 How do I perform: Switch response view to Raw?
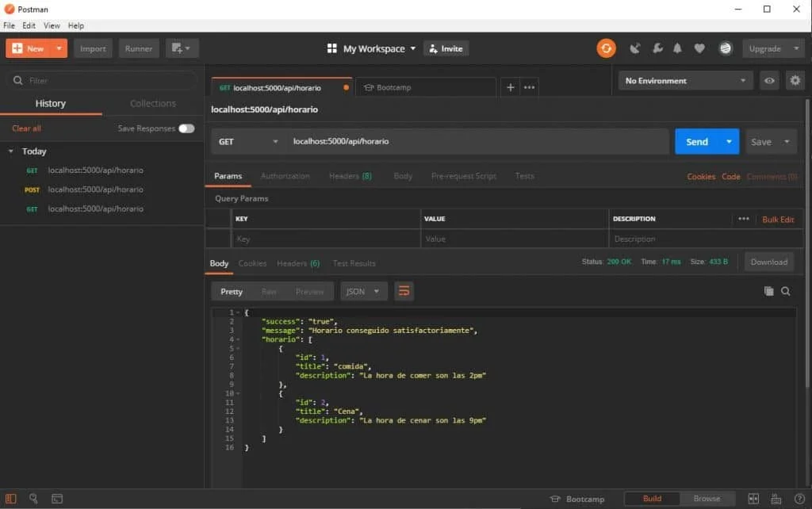pos(269,292)
